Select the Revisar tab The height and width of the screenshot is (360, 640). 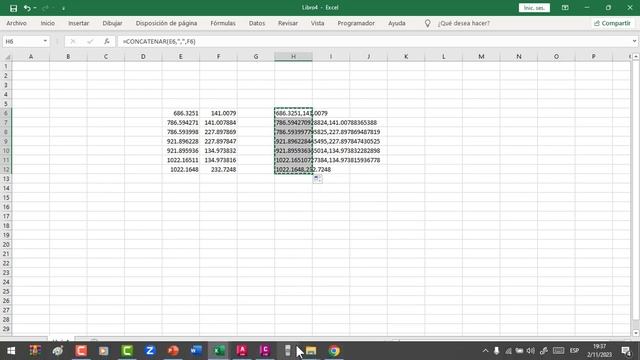pos(288,23)
